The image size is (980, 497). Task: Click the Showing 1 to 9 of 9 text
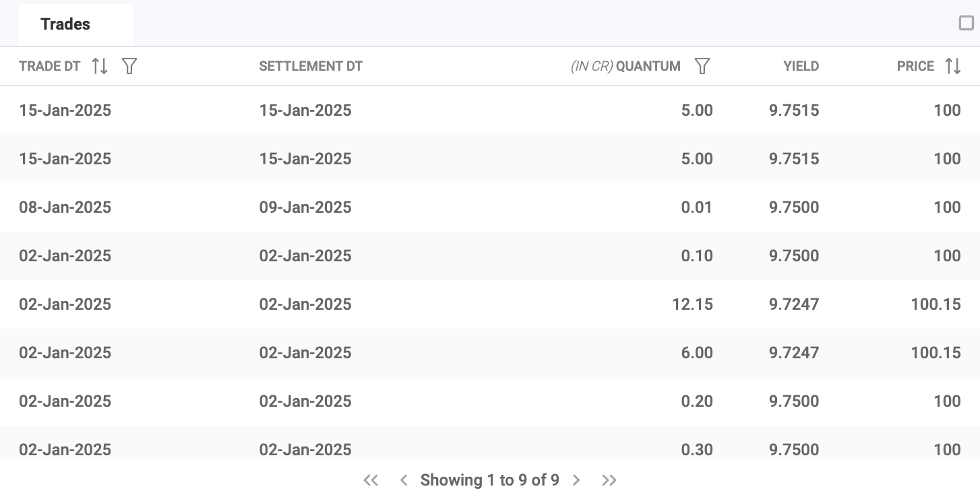point(490,480)
